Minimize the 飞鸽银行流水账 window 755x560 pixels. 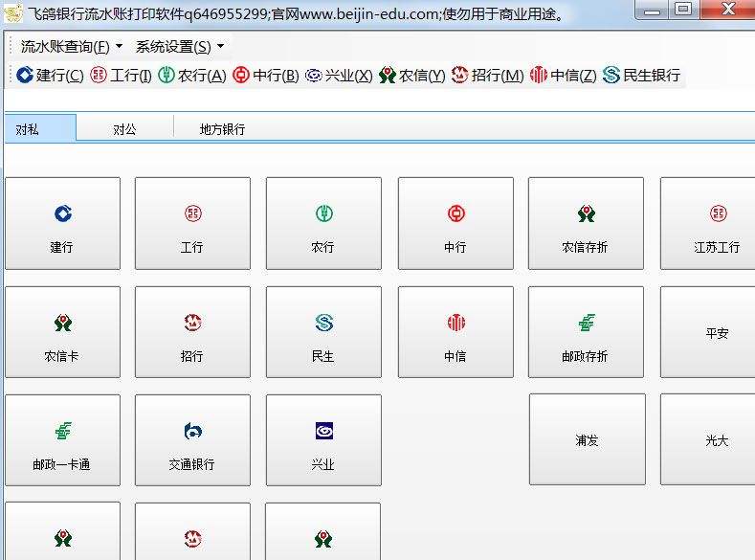click(x=652, y=11)
